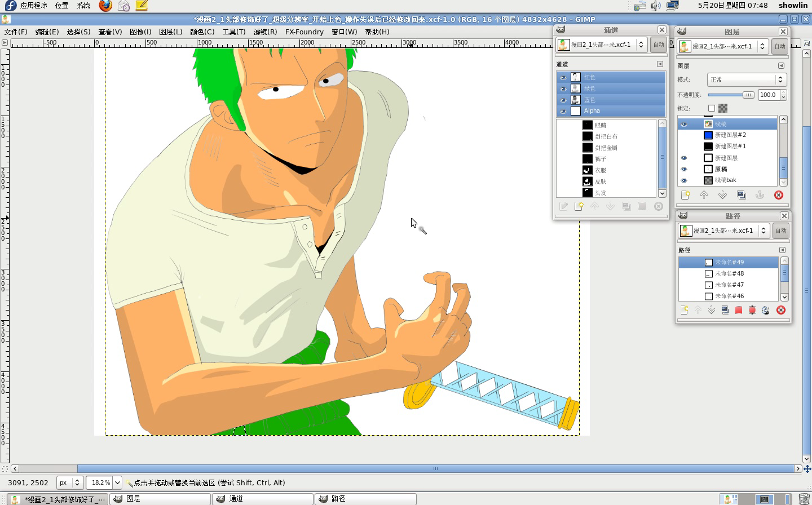Toggle 自动 button in Channels dialog

[x=659, y=45]
